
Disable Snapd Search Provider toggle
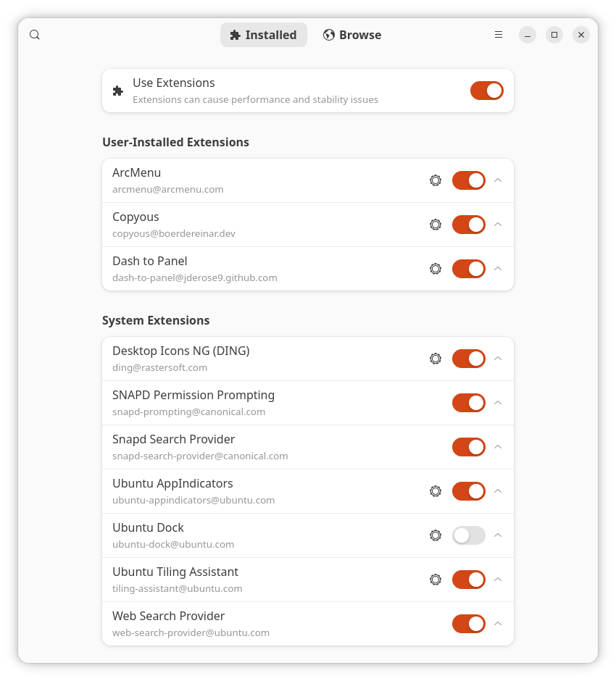point(468,447)
